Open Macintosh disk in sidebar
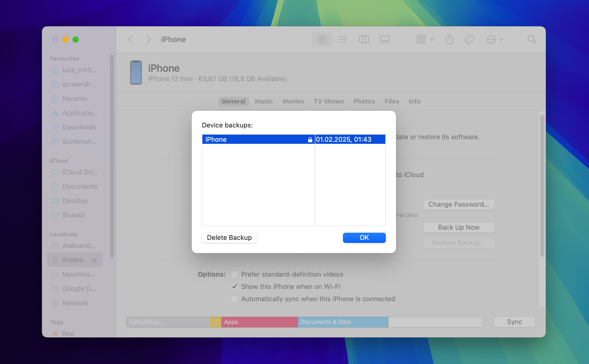The width and height of the screenshot is (589, 364). [x=74, y=274]
